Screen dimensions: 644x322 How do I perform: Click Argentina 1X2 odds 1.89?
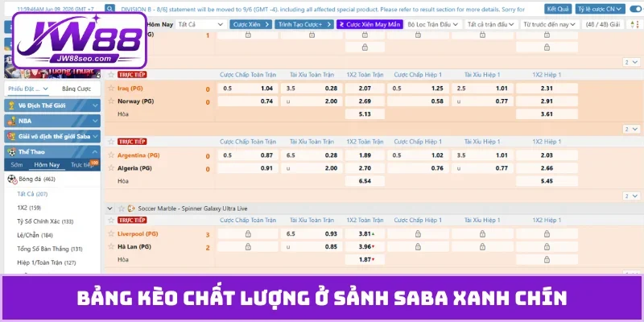tap(365, 155)
